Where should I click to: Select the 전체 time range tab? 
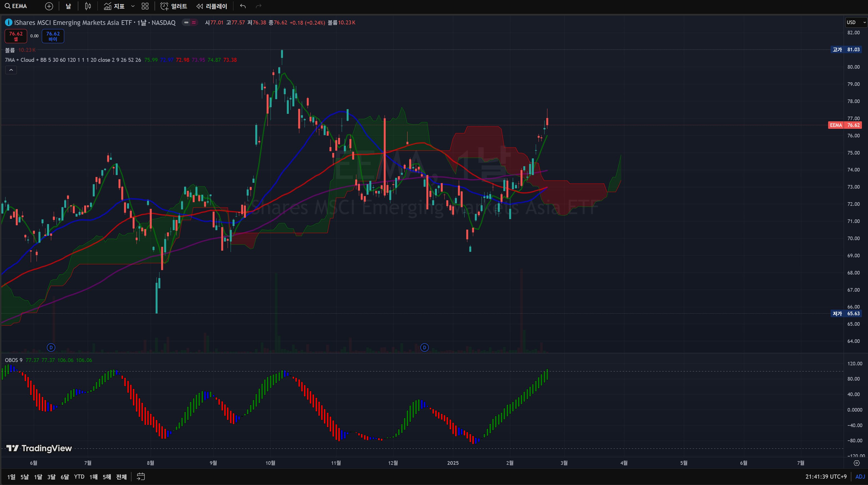tap(121, 477)
